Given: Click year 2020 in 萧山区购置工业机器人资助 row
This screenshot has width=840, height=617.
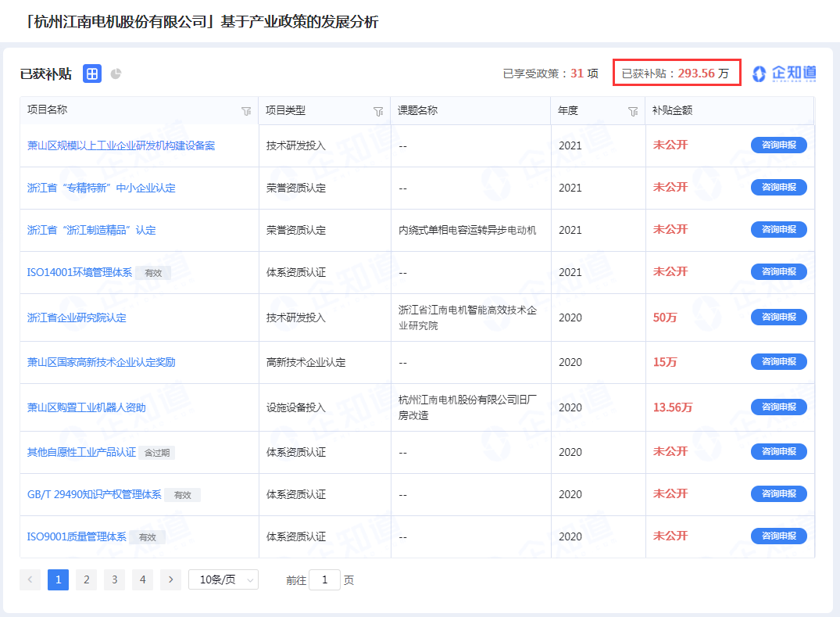Looking at the screenshot, I should point(570,408).
